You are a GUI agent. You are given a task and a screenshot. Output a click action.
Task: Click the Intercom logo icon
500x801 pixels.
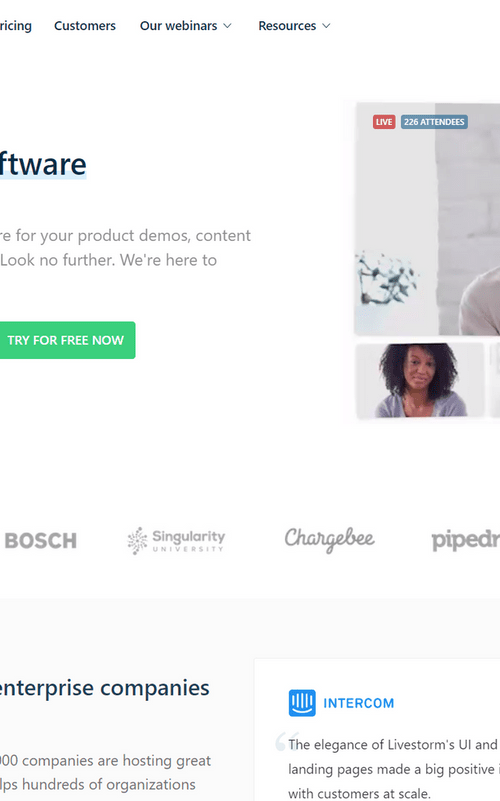pyautogui.click(x=302, y=703)
